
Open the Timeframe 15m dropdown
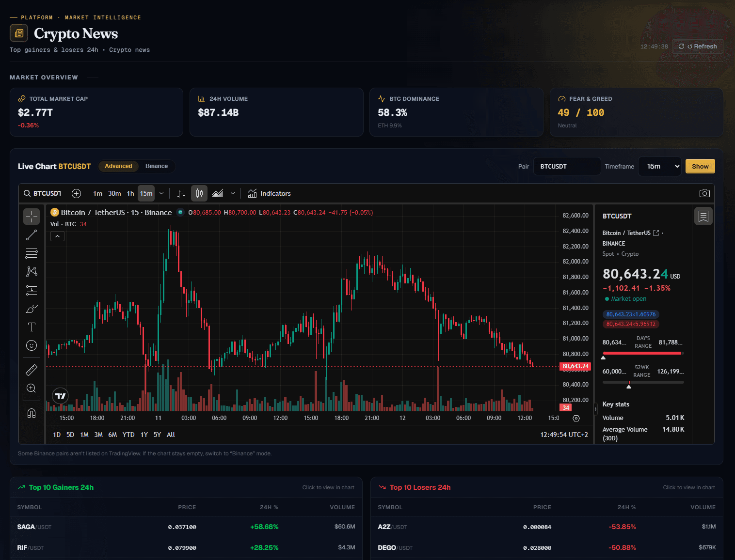click(x=660, y=166)
